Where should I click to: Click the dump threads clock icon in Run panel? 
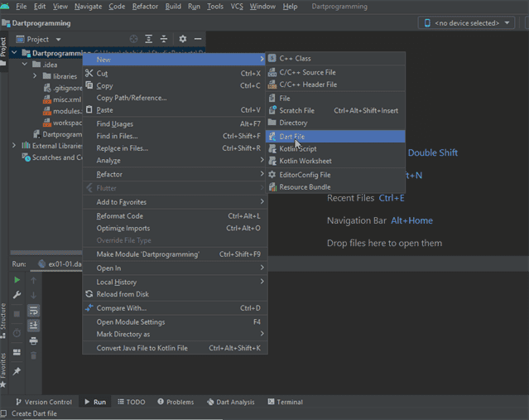point(17,333)
